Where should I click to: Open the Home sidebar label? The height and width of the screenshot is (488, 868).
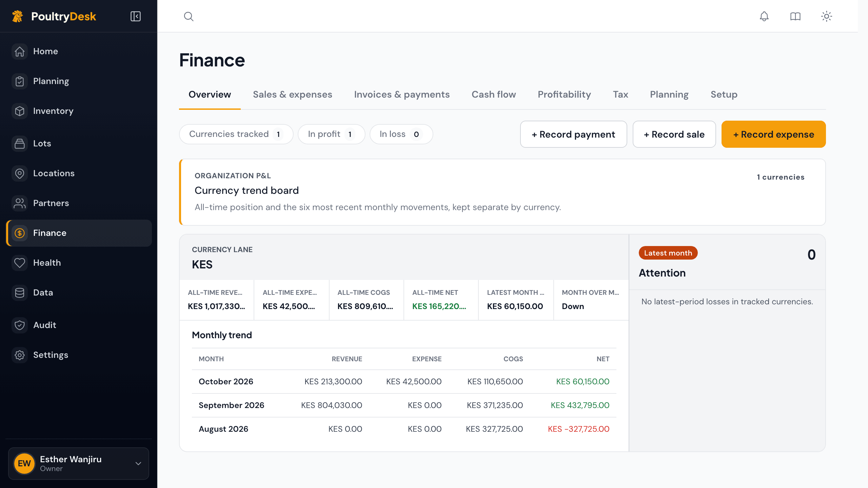[x=45, y=52]
